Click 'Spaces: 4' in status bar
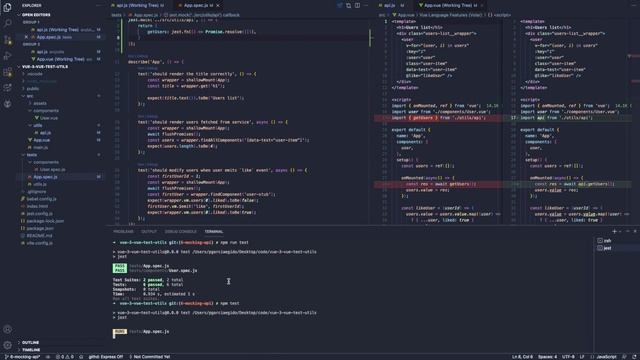Viewport: 640px width, 360px height. [547, 357]
